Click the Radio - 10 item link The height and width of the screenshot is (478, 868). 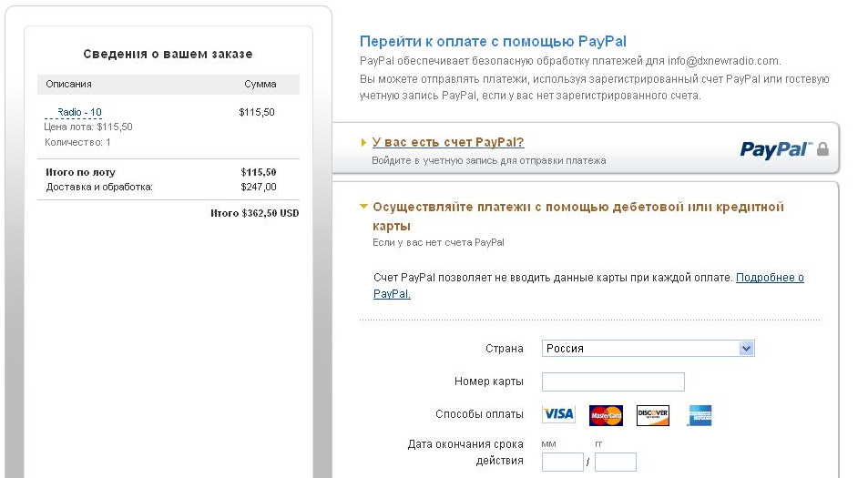pos(79,112)
